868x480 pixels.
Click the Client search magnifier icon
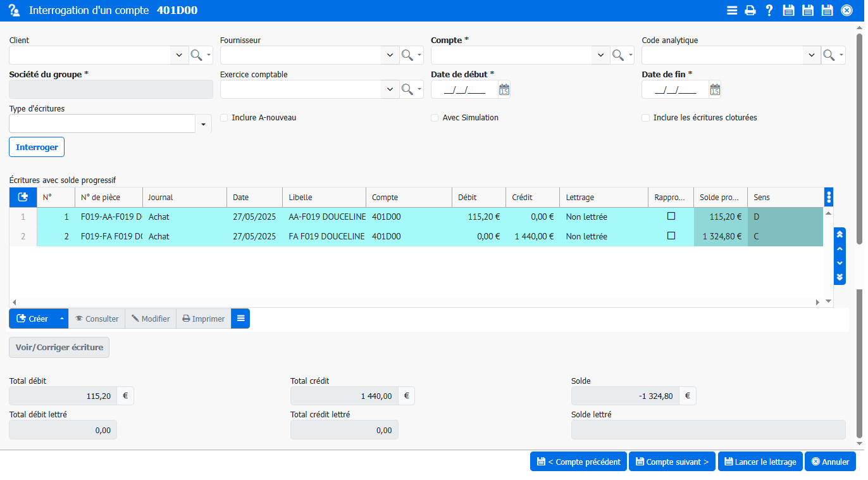point(197,56)
